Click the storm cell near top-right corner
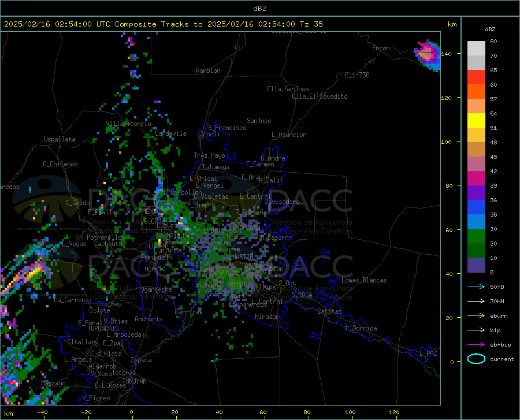This screenshot has width=520, height=420. 429,55
